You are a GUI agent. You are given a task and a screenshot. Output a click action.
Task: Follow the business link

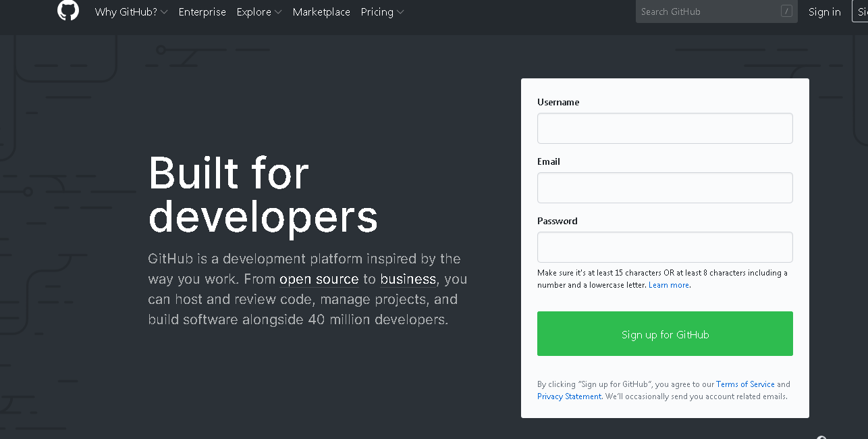point(408,279)
